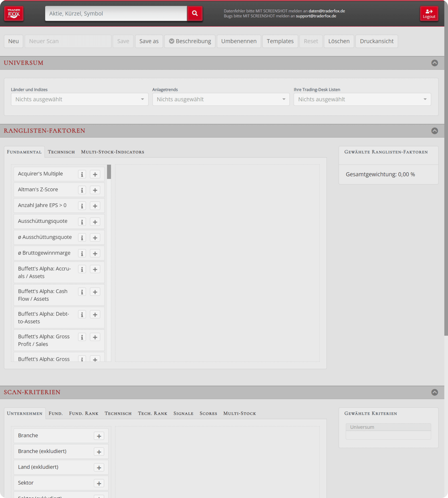Open the Signale scan criteria tab

pyautogui.click(x=183, y=413)
